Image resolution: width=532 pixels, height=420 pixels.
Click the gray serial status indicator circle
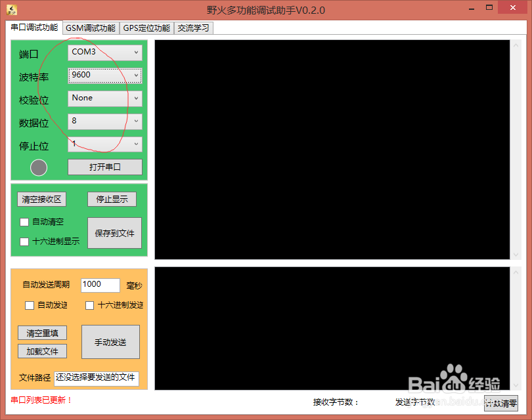[39, 167]
